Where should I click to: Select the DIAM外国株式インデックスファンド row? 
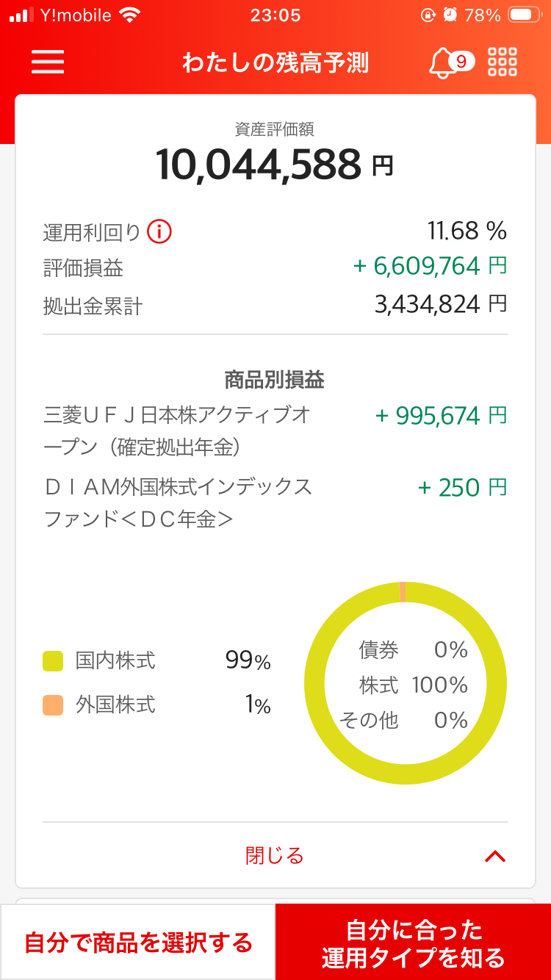click(x=177, y=502)
